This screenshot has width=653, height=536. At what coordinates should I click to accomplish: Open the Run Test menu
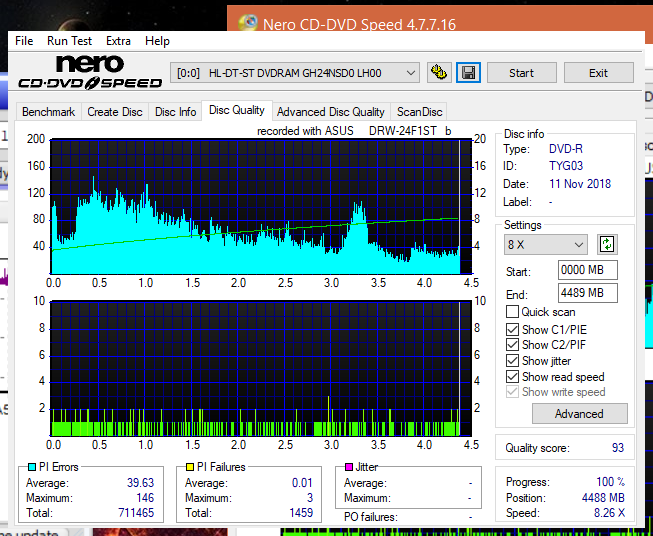69,41
